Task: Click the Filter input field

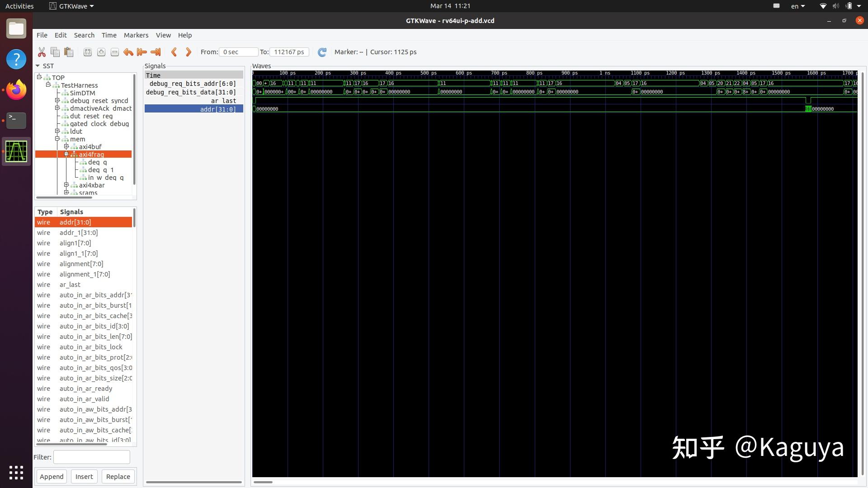Action: click(92, 457)
